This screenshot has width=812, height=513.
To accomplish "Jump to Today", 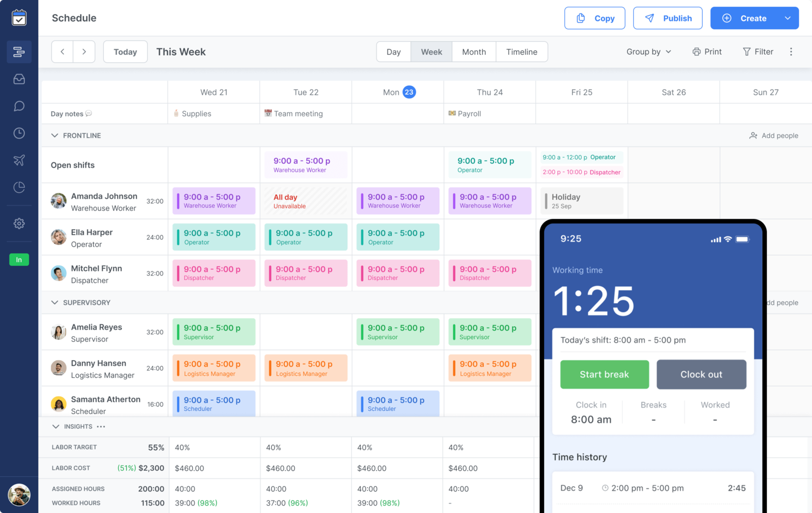I will coord(125,51).
